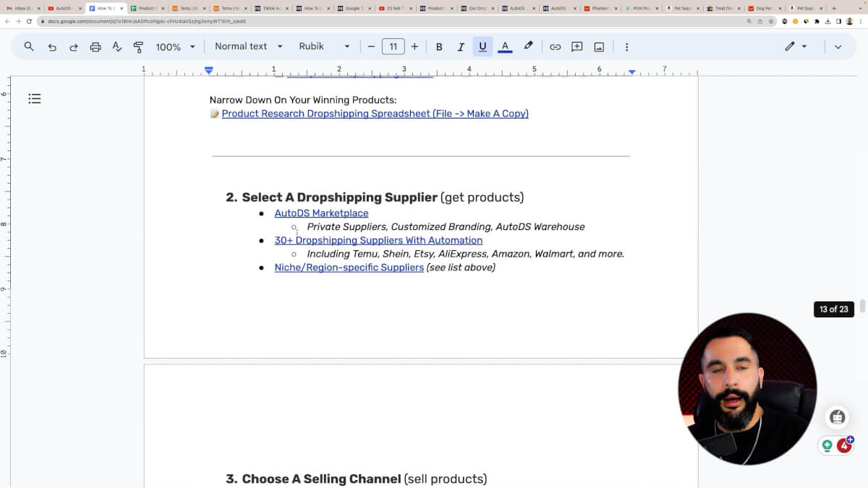The width and height of the screenshot is (868, 488).
Task: Undo the last edit
Action: coord(52,46)
